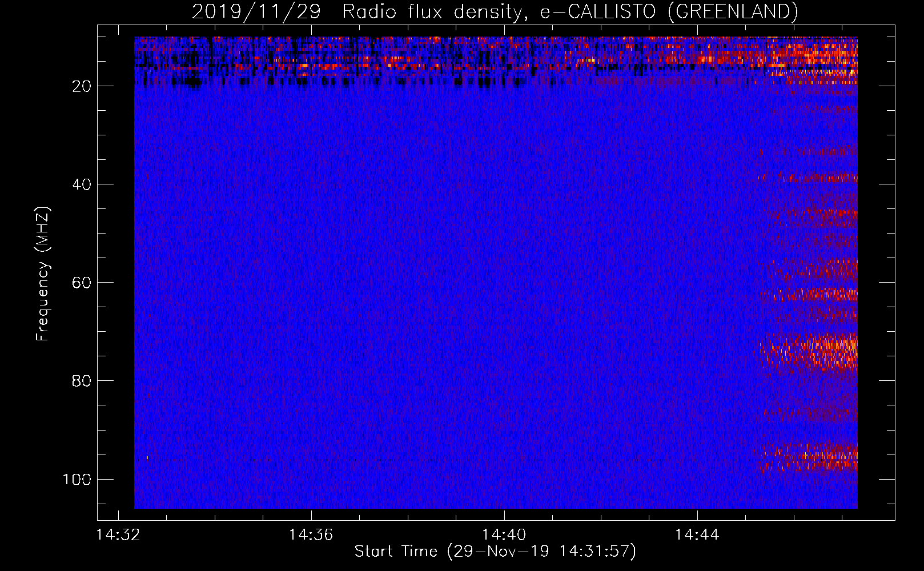Click the 100 MHz frequency tick label

[77, 479]
